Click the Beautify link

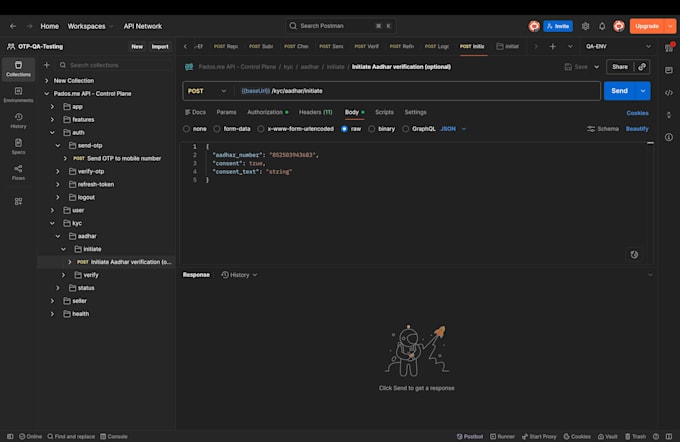click(637, 129)
